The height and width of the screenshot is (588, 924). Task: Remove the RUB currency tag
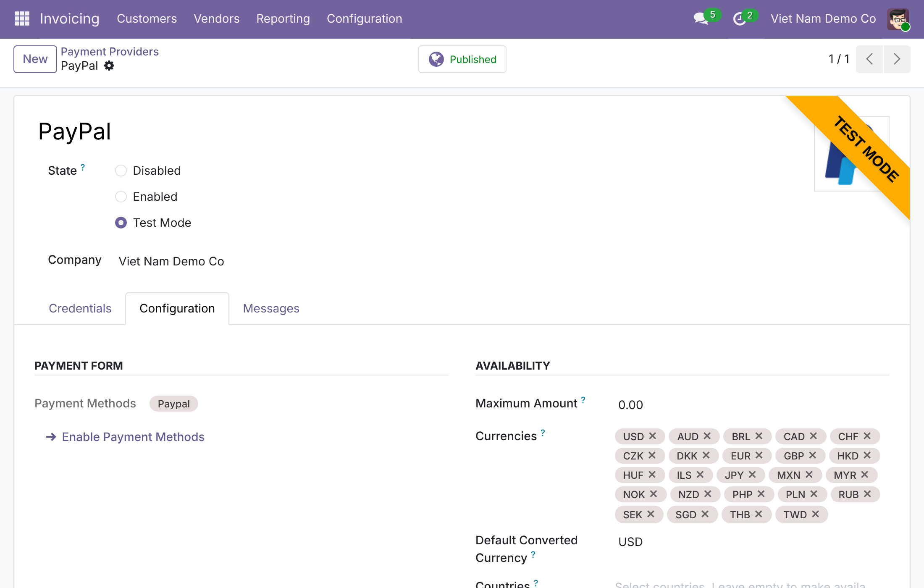[x=868, y=494]
